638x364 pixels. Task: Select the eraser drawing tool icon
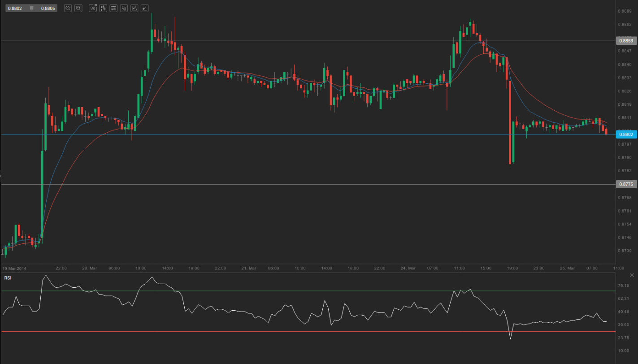click(x=144, y=8)
